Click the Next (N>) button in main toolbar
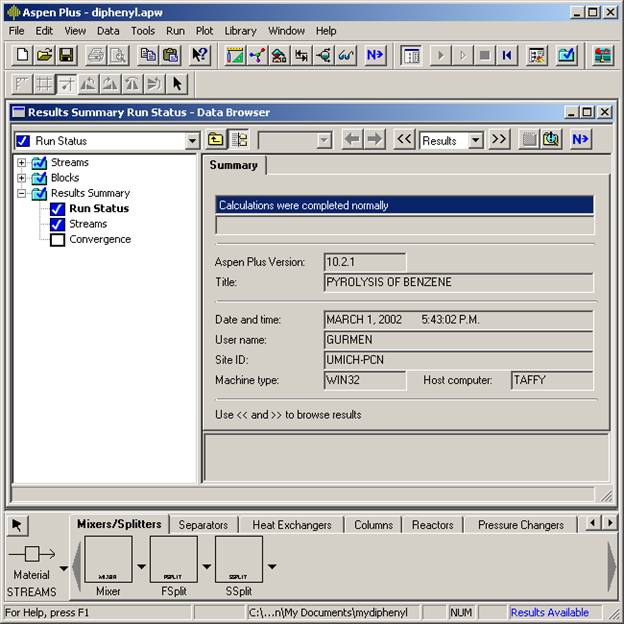The image size is (624, 624). (x=375, y=55)
